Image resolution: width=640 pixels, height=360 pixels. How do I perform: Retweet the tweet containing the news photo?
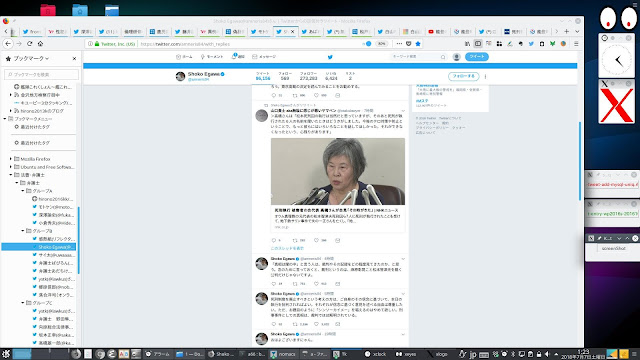(295, 240)
